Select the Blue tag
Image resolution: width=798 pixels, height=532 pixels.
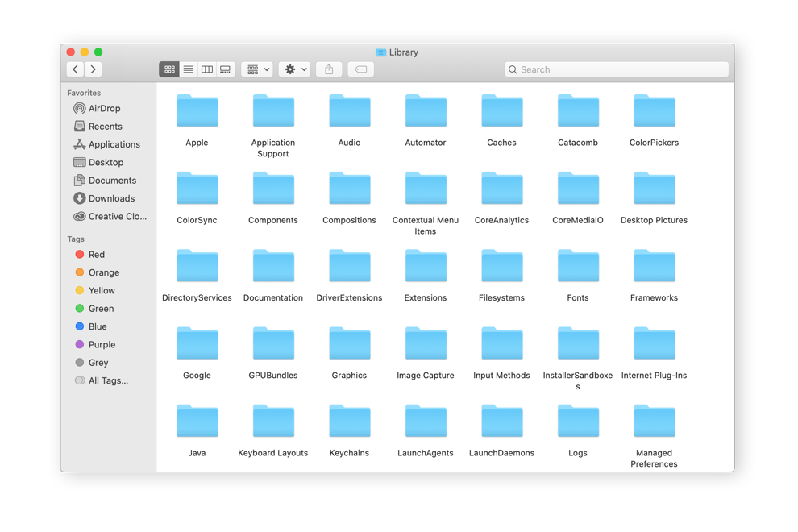point(91,326)
